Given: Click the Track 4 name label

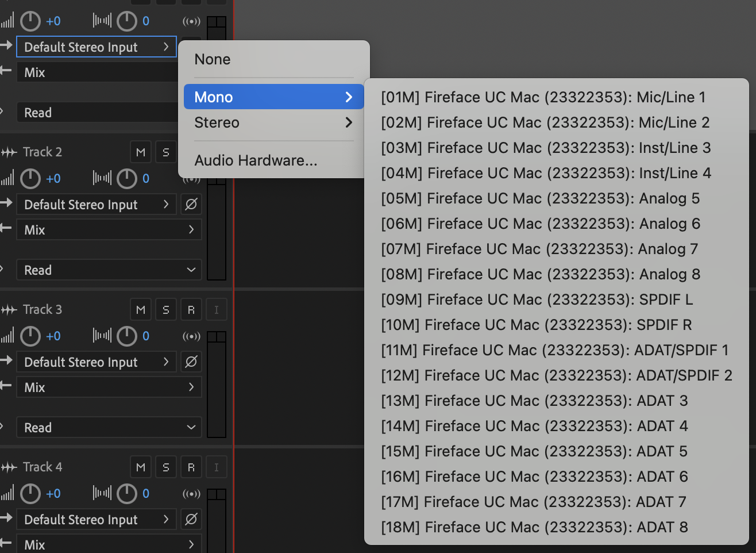Looking at the screenshot, I should pos(43,467).
